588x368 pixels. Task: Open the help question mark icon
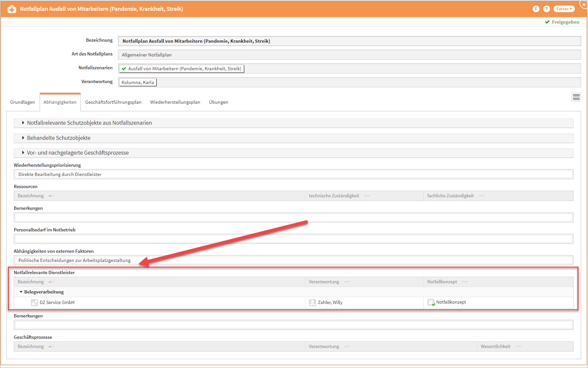[x=546, y=9]
